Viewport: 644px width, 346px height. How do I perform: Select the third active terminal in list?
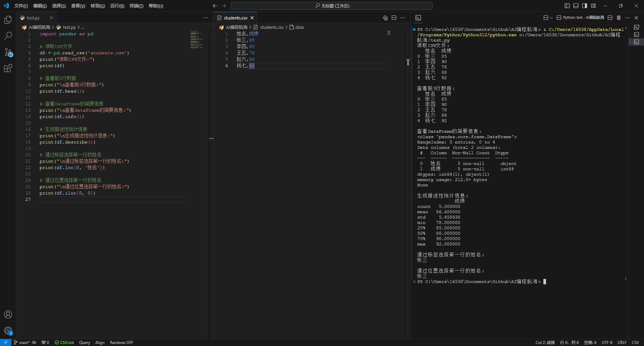pos(636,42)
